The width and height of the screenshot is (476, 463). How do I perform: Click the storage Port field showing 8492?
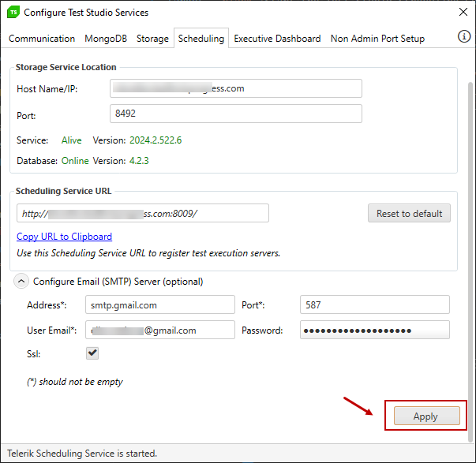(236, 114)
